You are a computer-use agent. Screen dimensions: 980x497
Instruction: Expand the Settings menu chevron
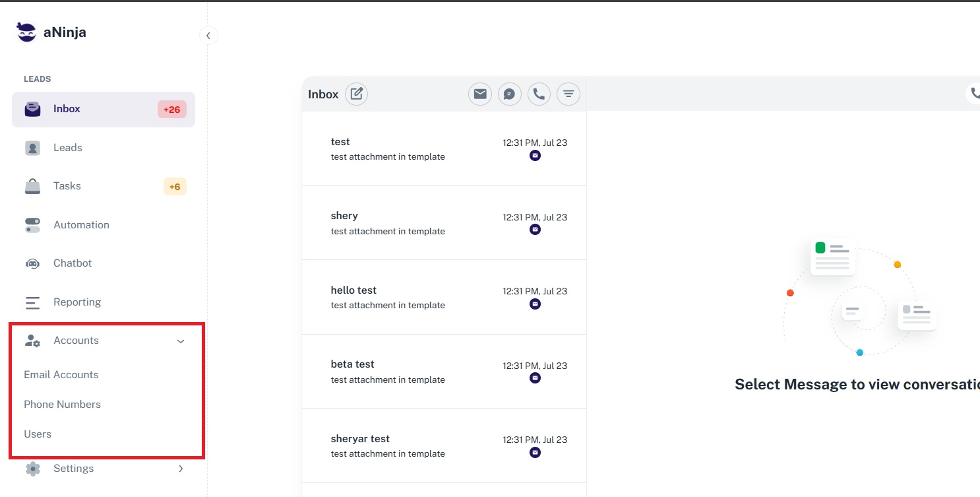pyautogui.click(x=181, y=469)
